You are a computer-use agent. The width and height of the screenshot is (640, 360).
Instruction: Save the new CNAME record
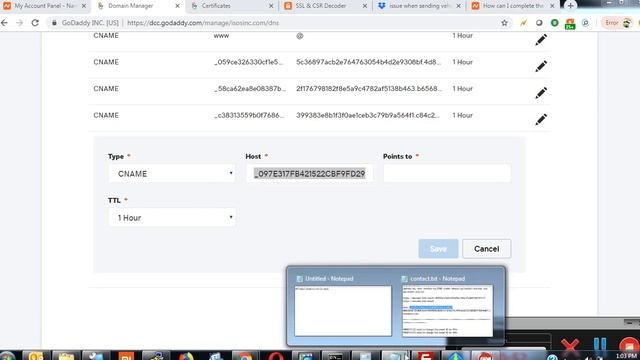coord(438,249)
